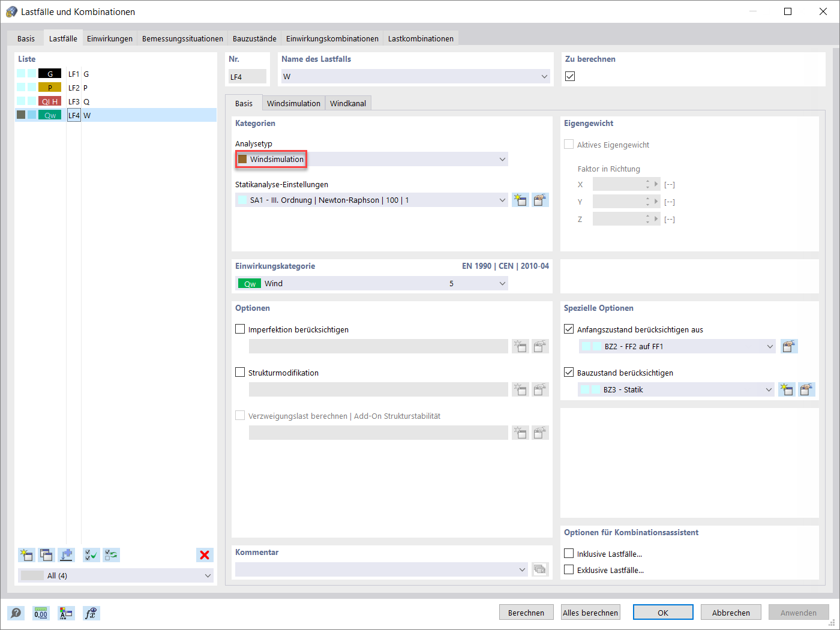Viewport: 840px width, 630px height.
Task: Click the black G color swatch of LF1
Action: point(50,74)
